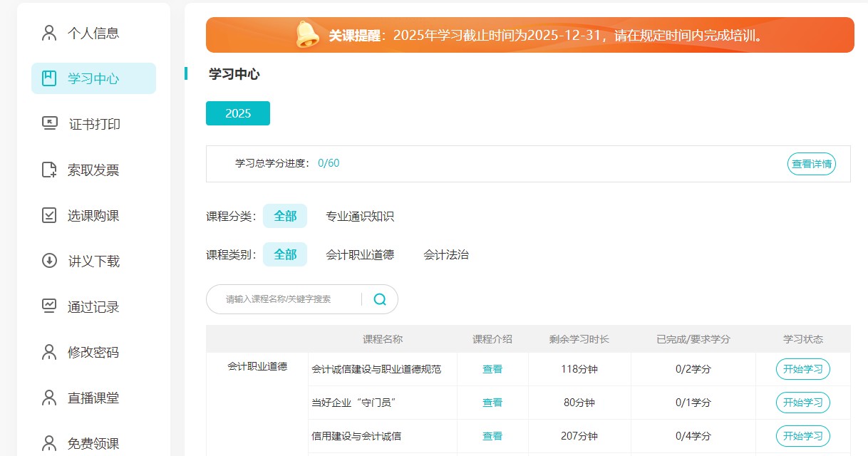Open 直播课堂 in the sidebar
The height and width of the screenshot is (456, 868).
click(x=93, y=398)
